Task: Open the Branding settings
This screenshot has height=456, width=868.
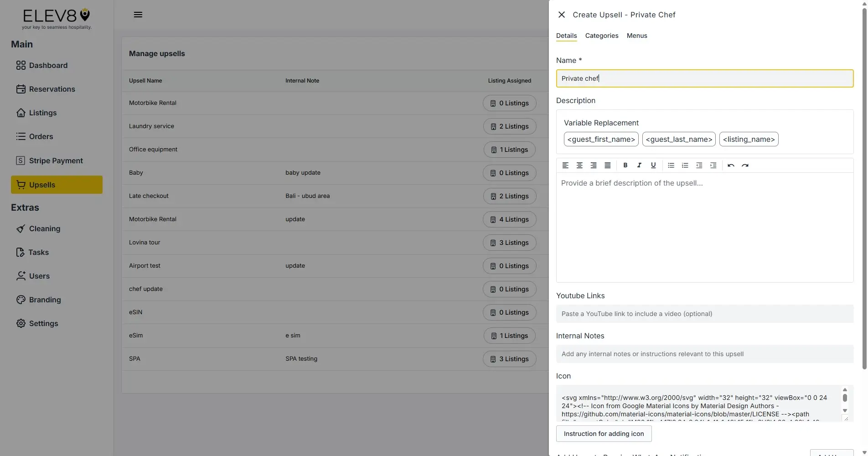Action: 45,300
